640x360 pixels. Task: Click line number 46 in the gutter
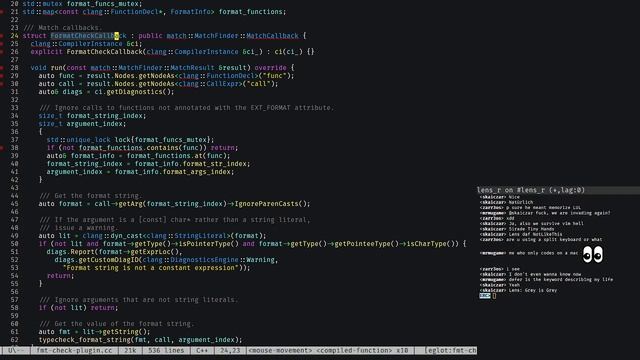tap(14, 212)
